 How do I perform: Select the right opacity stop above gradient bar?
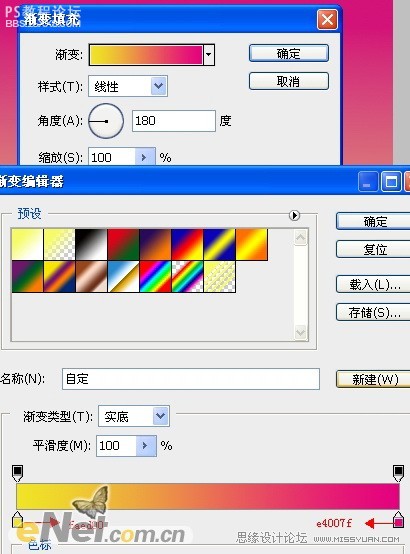398,473
